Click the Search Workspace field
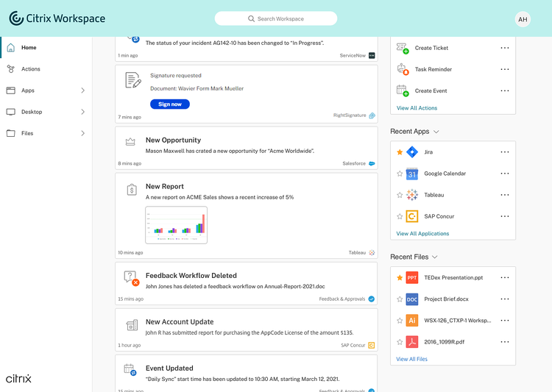Image resolution: width=552 pixels, height=392 pixels. coord(276,18)
